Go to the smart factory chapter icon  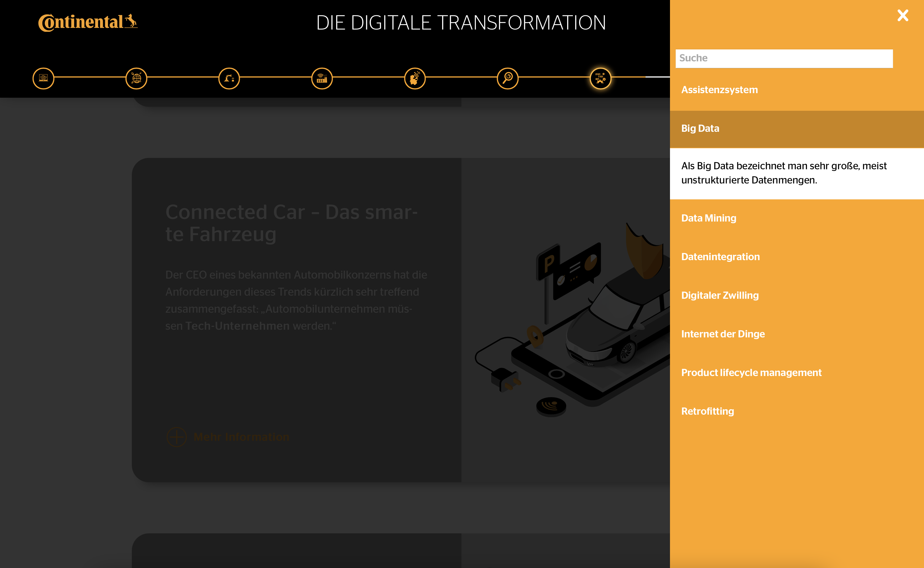coord(322,78)
